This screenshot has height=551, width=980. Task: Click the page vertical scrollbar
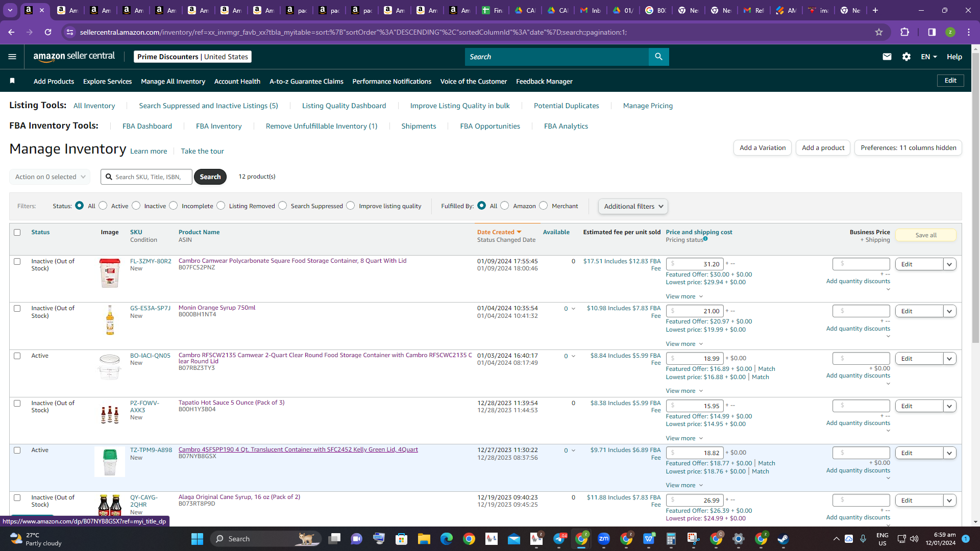tap(975, 199)
